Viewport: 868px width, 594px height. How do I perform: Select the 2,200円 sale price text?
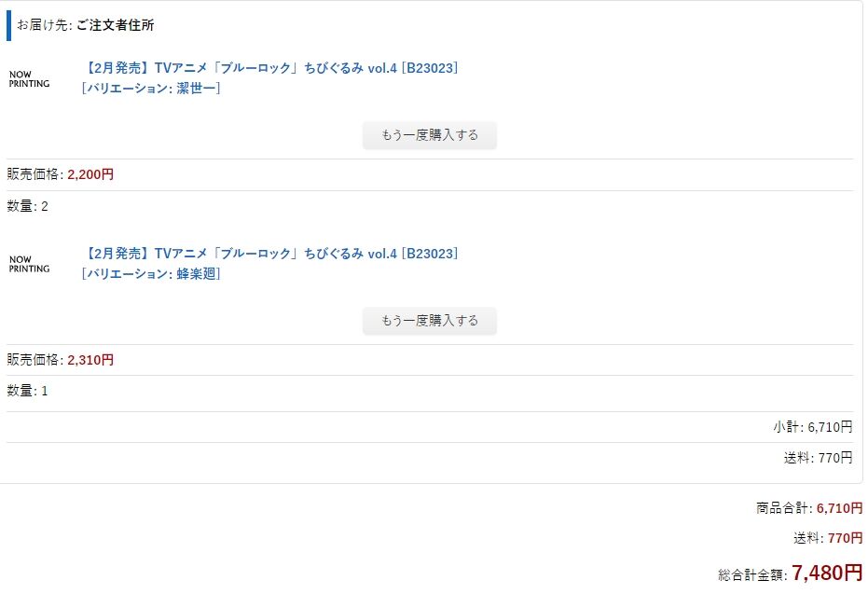click(x=90, y=174)
